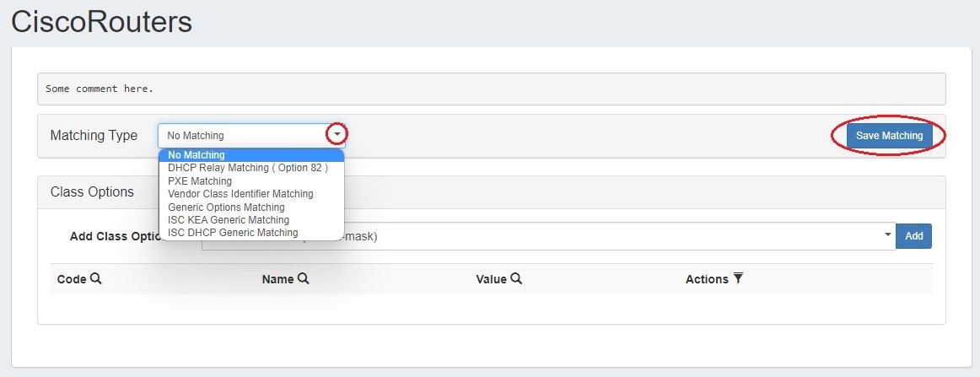980x377 pixels.
Task: Select No Matching from the list
Action: coord(196,155)
